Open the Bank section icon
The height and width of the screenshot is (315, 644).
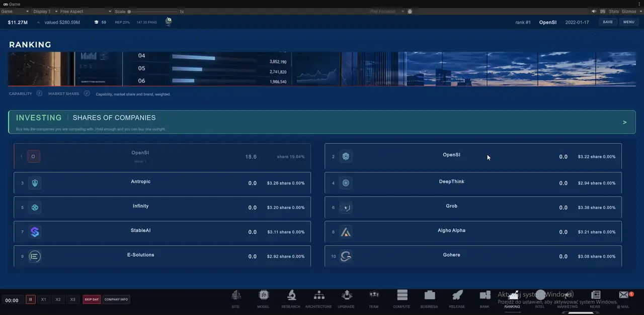click(485, 295)
